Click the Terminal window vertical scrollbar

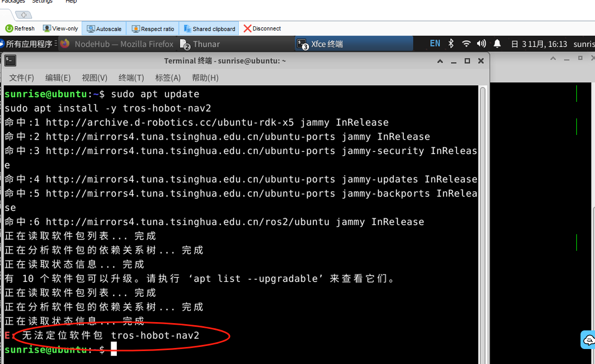(483, 225)
